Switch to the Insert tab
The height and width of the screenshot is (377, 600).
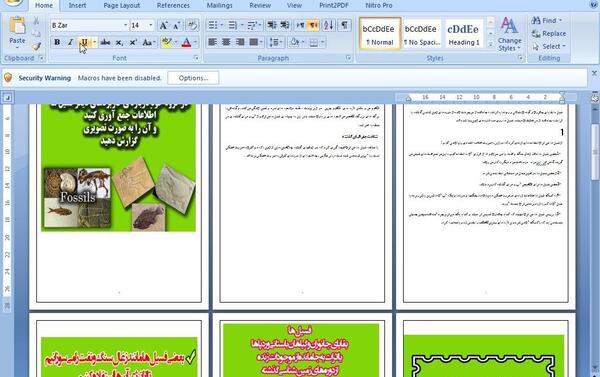(77, 5)
